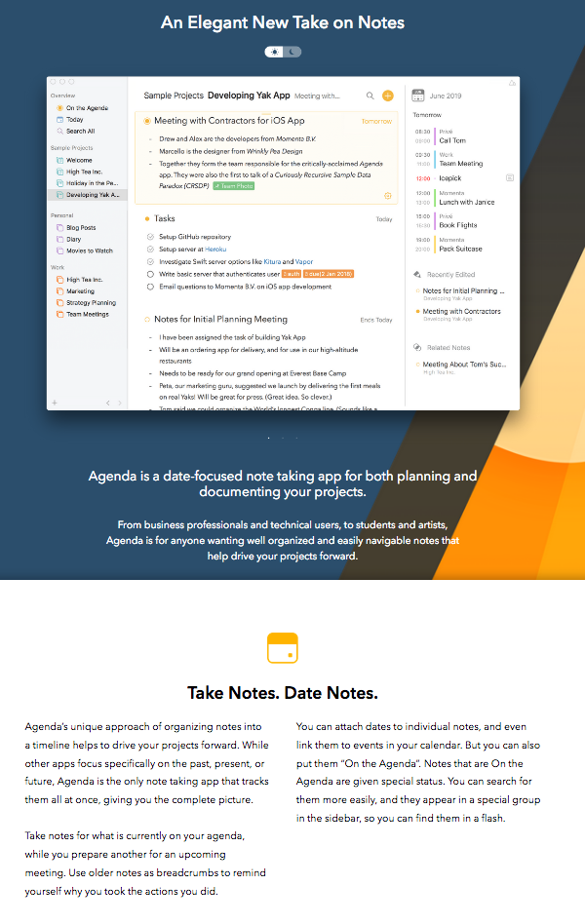585x924 pixels.
Task: Click the Tomorrow date label on Meeting note
Action: (376, 122)
